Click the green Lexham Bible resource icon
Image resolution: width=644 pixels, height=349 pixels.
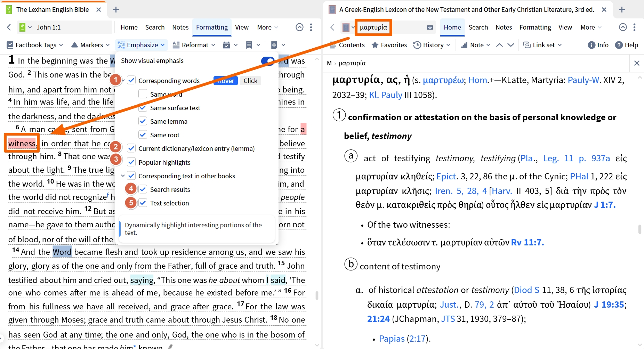[22, 27]
